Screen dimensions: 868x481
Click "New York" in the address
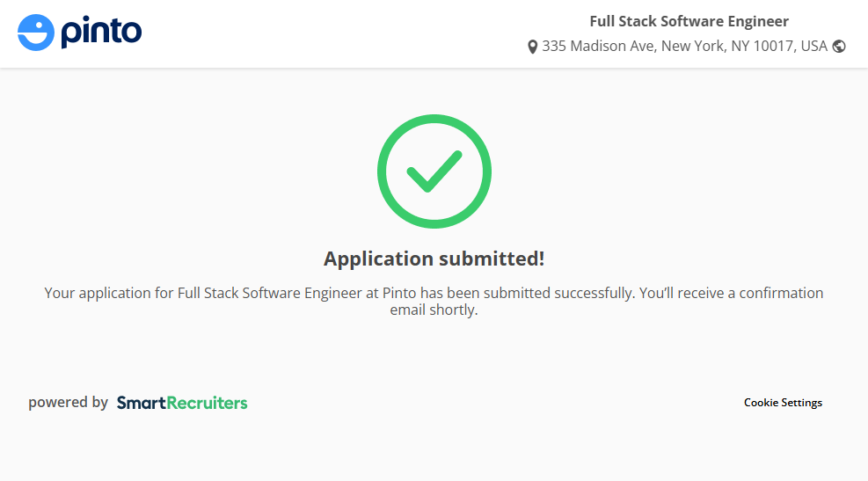tap(691, 46)
